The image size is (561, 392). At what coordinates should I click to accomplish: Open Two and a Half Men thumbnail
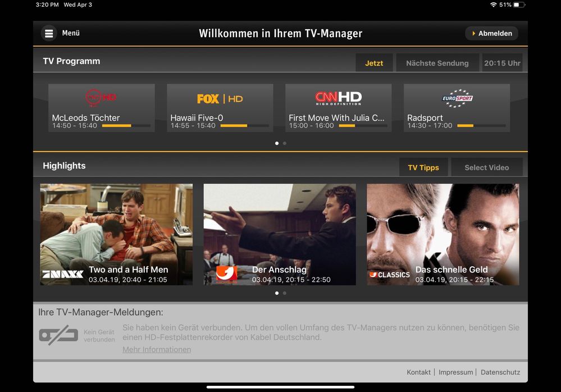click(116, 234)
